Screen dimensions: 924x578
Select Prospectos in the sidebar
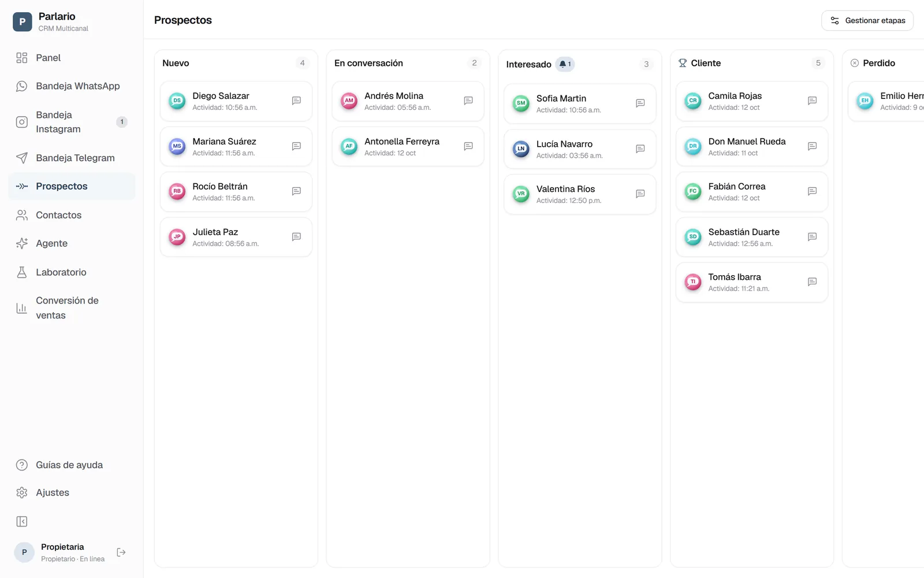[72, 186]
